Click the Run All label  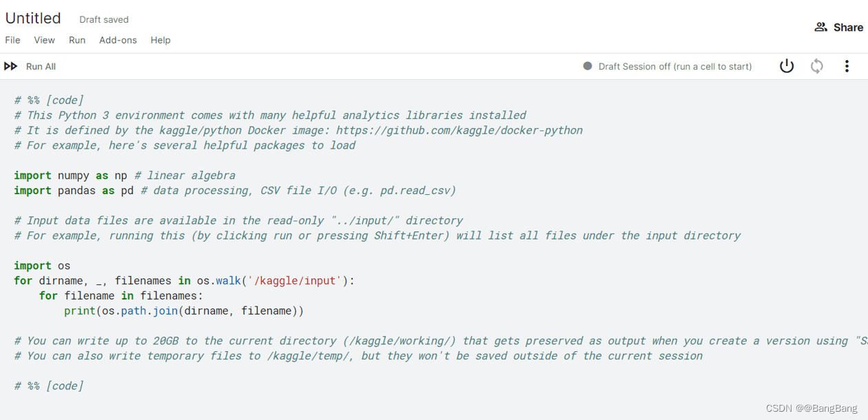point(41,66)
